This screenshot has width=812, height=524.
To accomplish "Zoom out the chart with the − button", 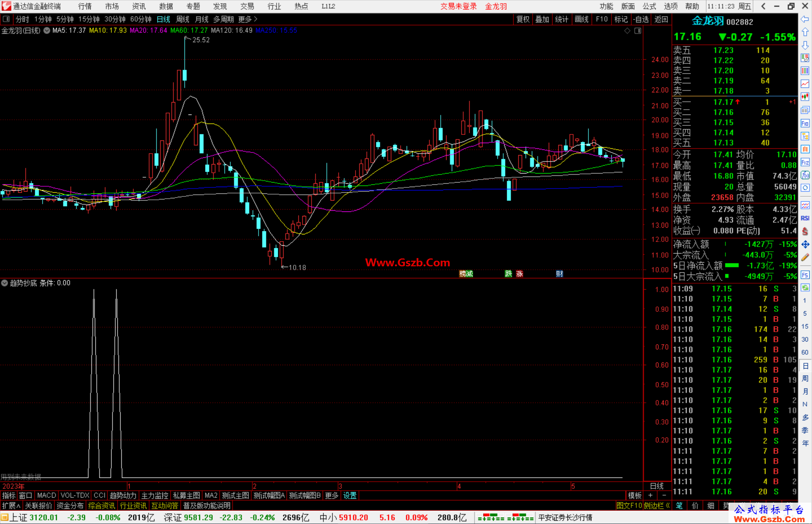I will click(664, 495).
